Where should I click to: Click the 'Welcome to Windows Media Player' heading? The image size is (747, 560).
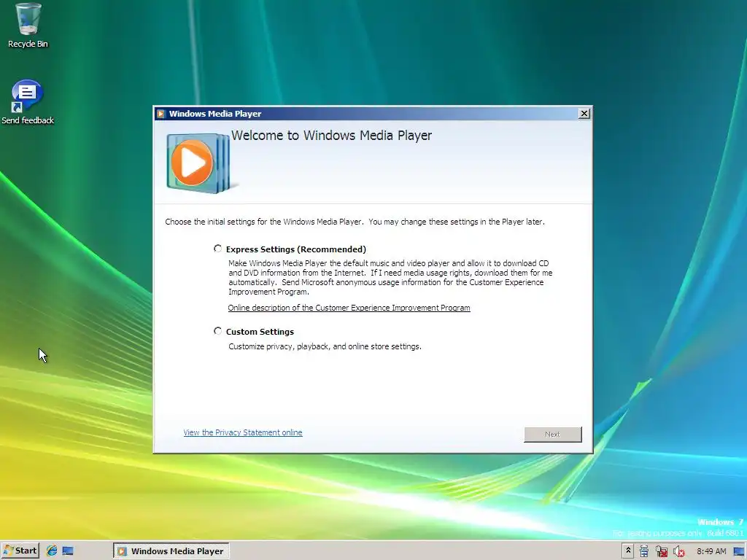click(x=332, y=136)
